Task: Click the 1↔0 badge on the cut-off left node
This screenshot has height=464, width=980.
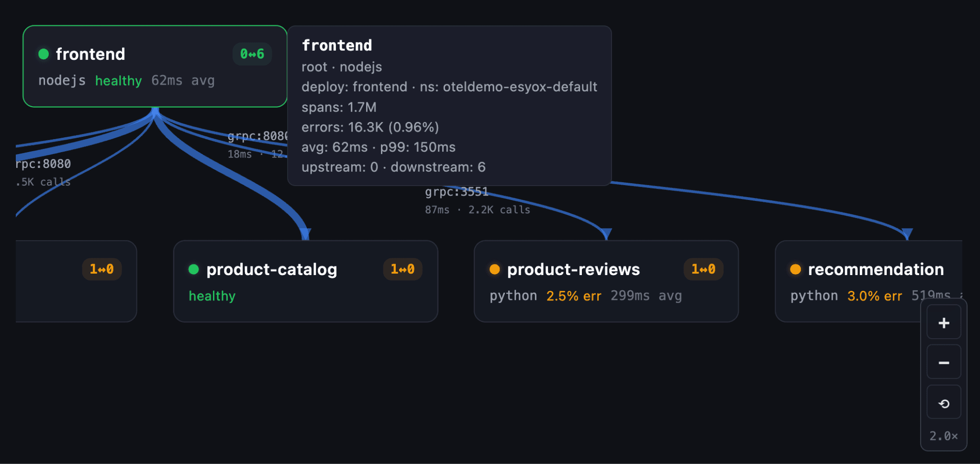Action: coord(101,269)
